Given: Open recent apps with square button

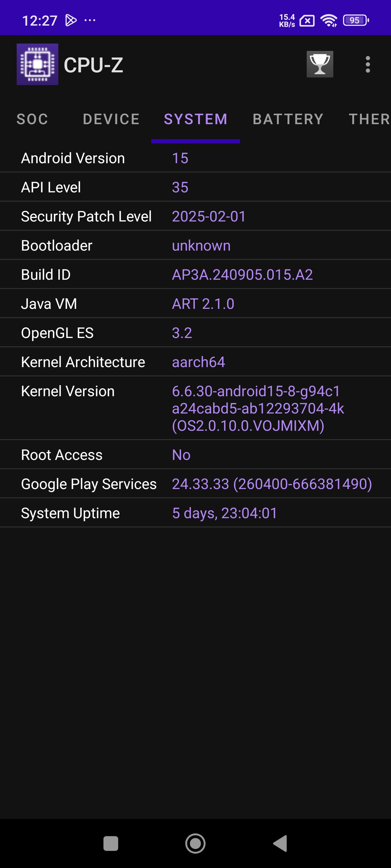Looking at the screenshot, I should (x=111, y=843).
